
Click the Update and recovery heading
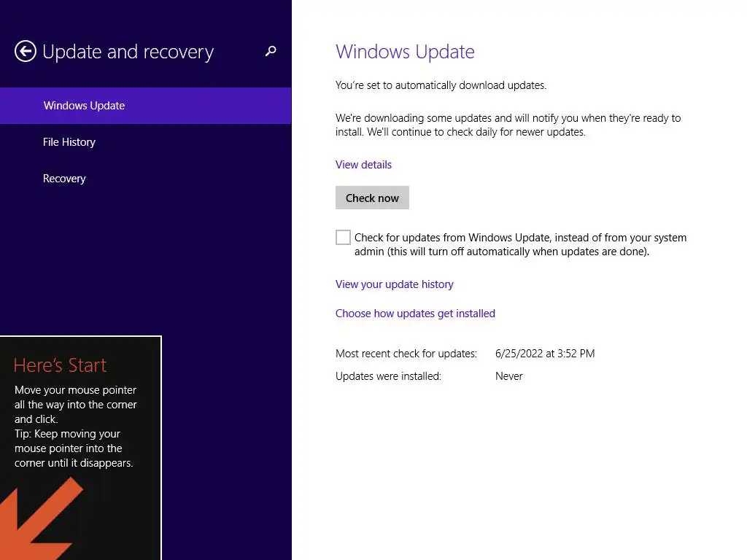point(128,52)
